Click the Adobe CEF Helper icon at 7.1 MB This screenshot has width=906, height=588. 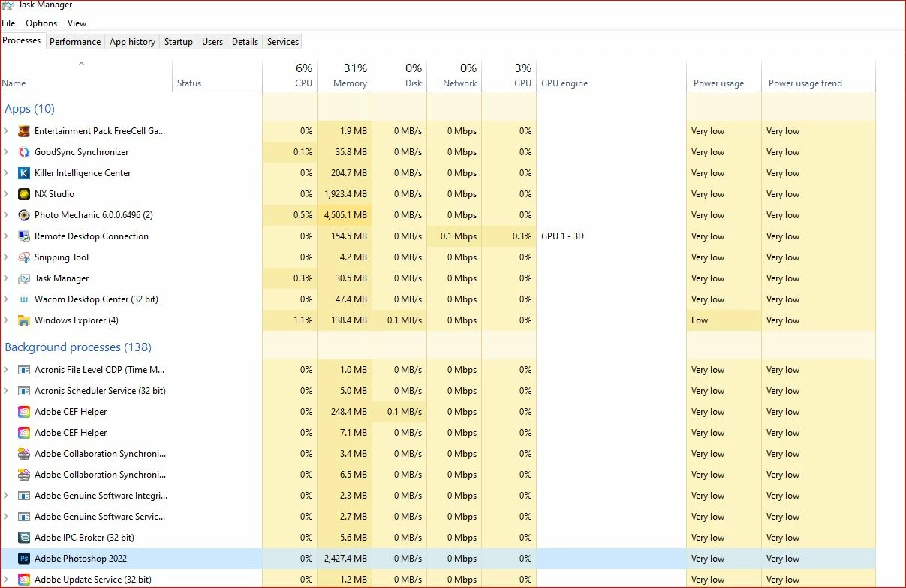coord(23,433)
